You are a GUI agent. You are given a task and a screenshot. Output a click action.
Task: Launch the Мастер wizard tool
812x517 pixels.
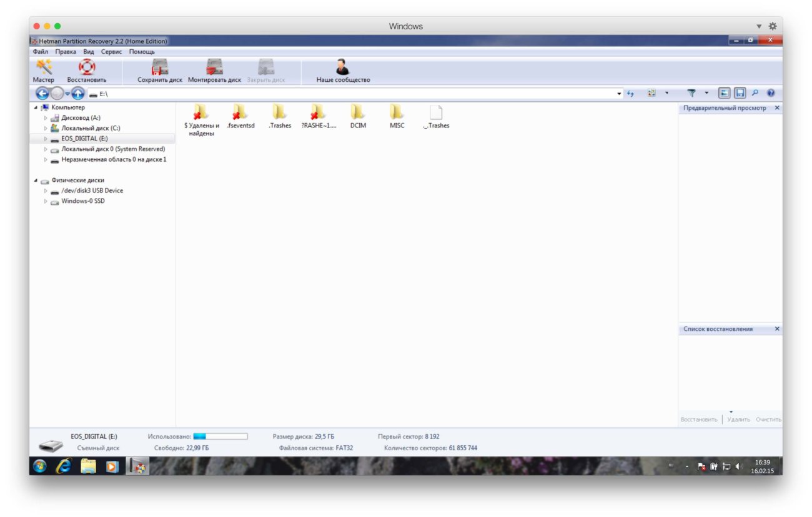click(x=44, y=69)
